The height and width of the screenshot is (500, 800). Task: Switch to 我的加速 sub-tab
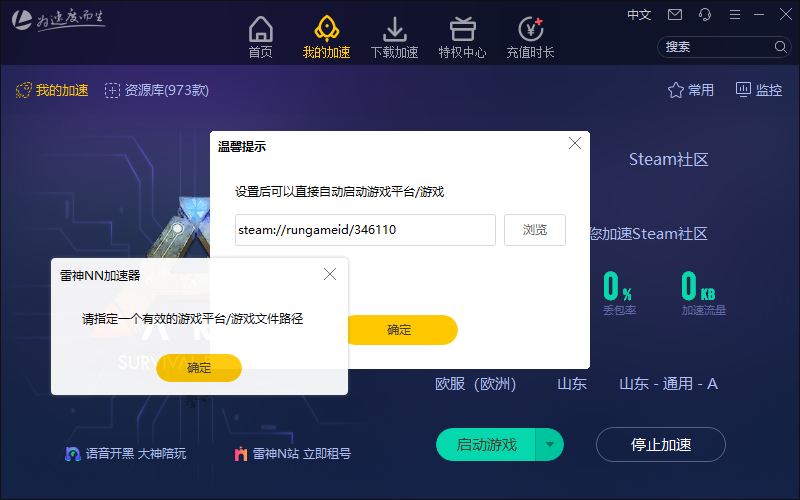52,90
